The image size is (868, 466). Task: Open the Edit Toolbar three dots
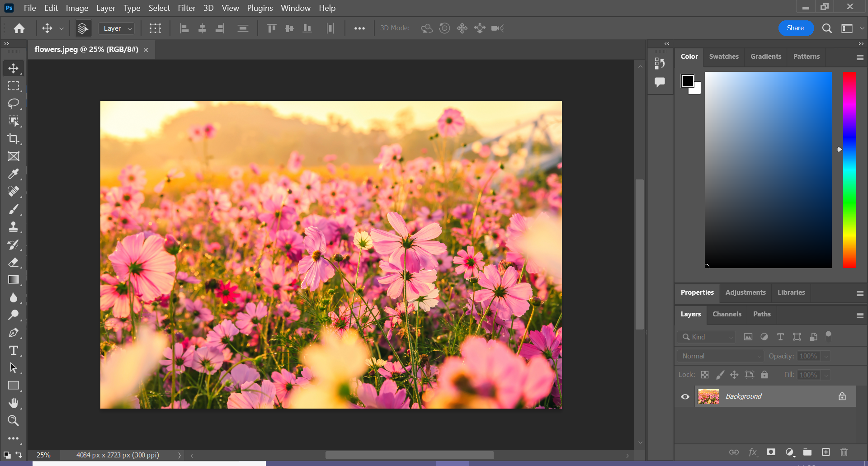pyautogui.click(x=14, y=438)
